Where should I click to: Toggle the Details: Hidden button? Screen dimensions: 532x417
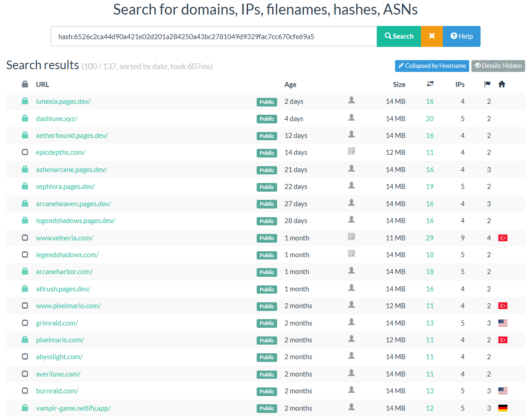click(x=498, y=66)
